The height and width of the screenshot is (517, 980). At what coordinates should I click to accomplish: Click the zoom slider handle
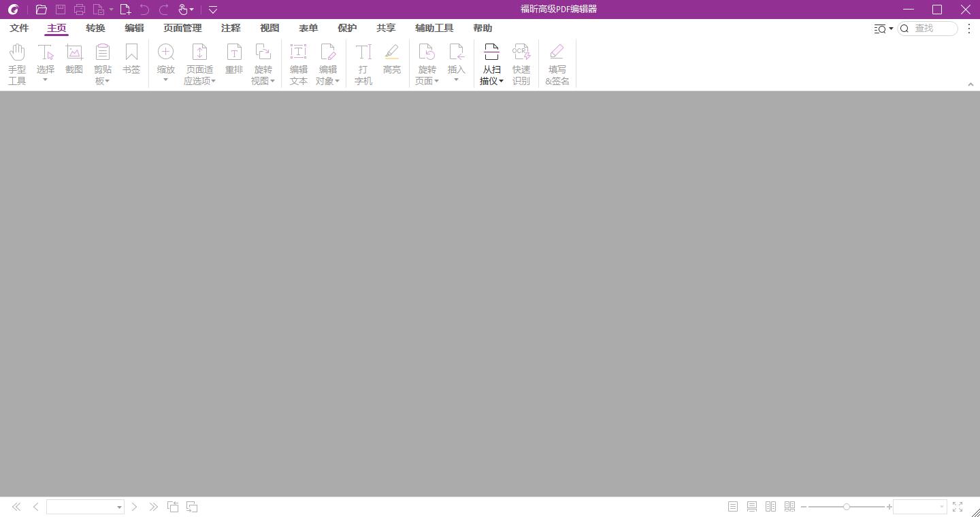846,507
